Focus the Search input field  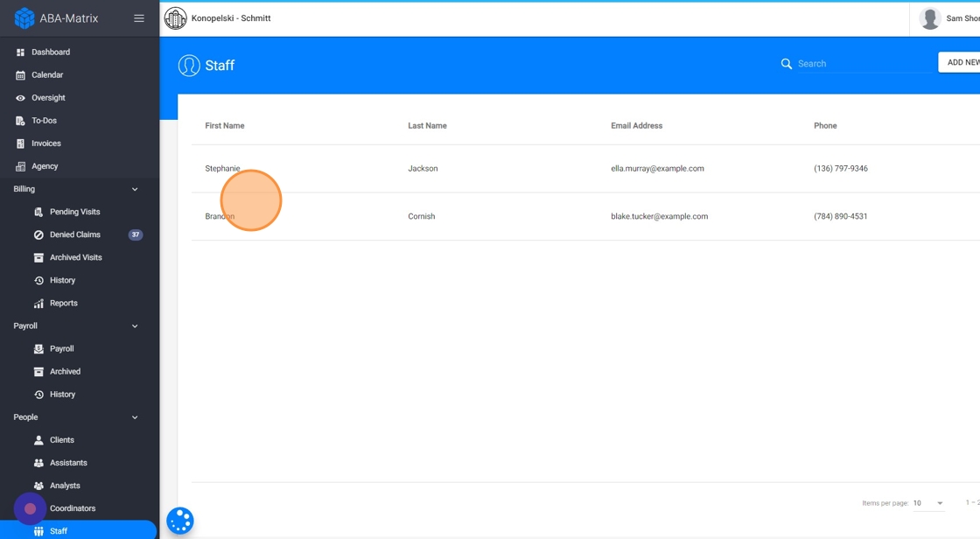pyautogui.click(x=865, y=64)
